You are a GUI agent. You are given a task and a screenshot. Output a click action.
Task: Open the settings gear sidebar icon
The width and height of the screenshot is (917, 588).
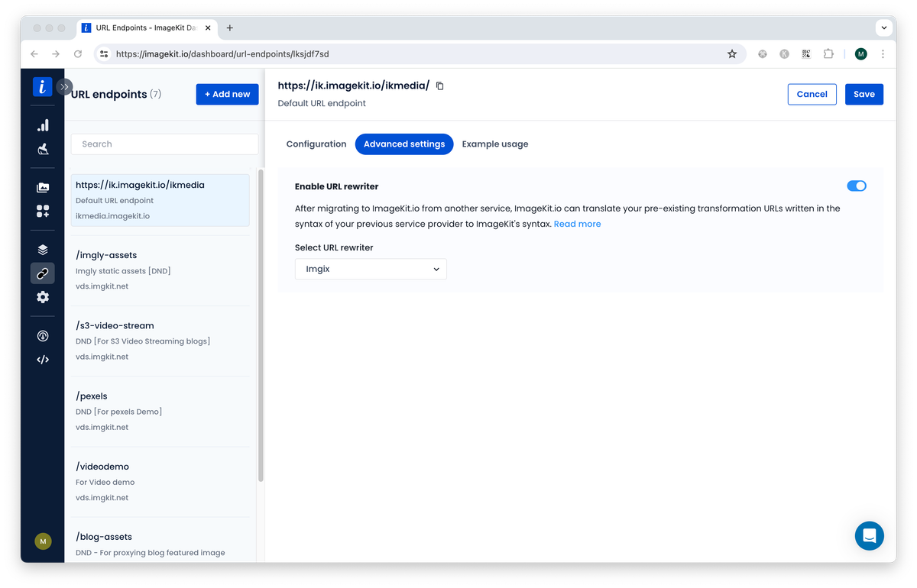[x=43, y=297]
